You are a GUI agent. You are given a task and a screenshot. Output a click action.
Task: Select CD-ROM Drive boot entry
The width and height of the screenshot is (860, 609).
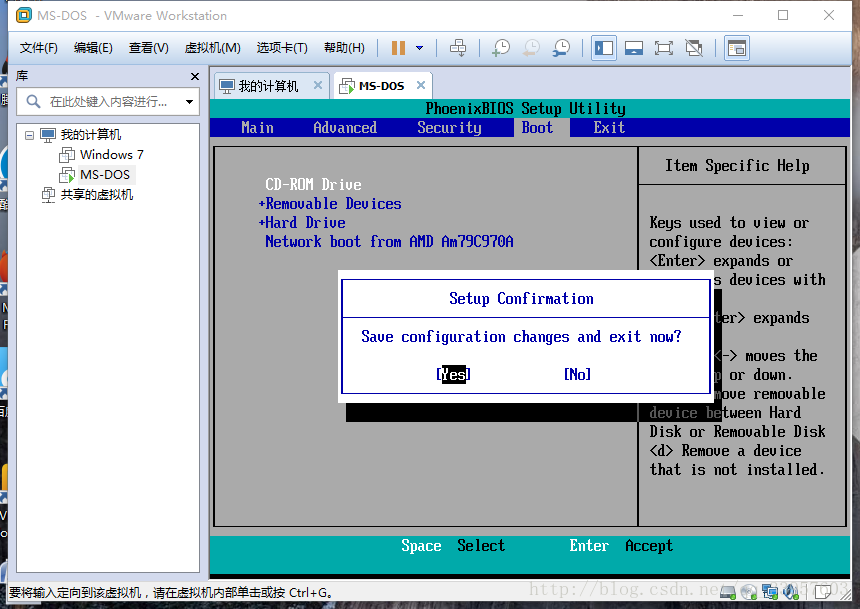tap(313, 184)
